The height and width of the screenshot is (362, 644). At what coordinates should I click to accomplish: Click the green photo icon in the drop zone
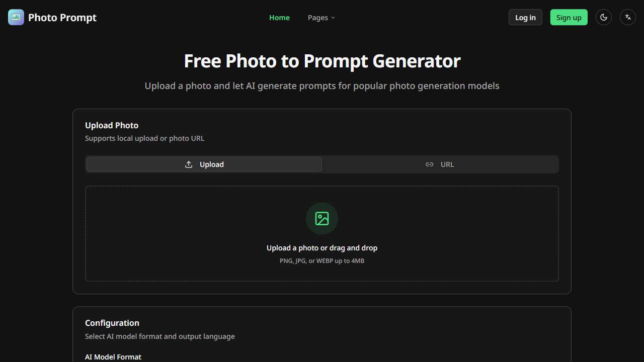tap(322, 218)
